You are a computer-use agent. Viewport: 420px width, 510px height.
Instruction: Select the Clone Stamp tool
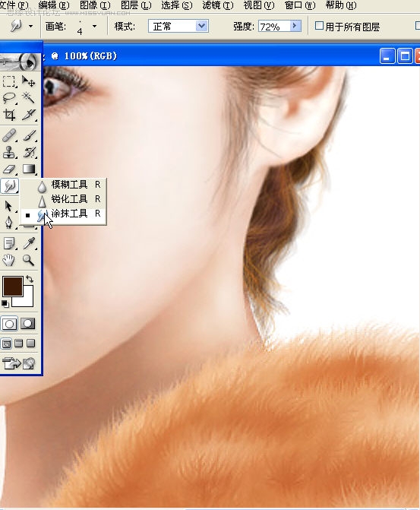tap(9, 152)
